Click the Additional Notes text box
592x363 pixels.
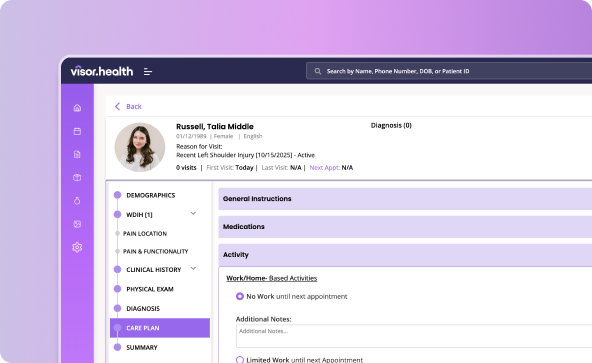click(414, 336)
